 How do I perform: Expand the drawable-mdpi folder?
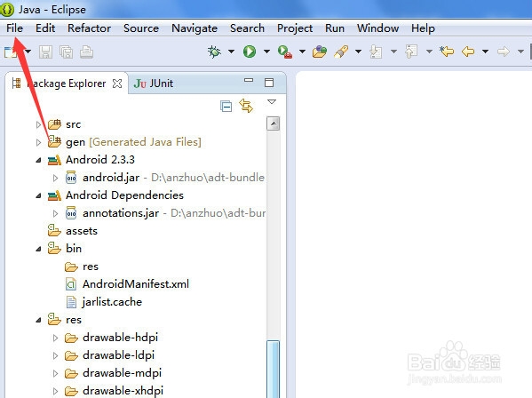tap(55, 374)
